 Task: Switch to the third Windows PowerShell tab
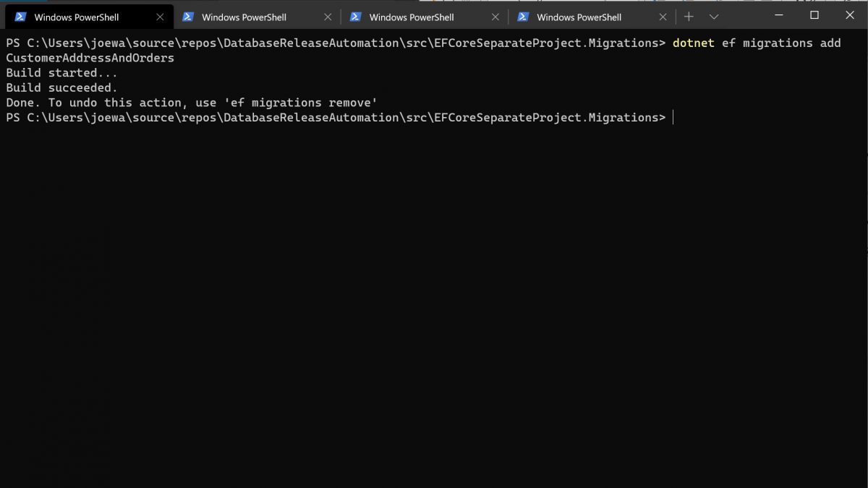[x=412, y=17]
